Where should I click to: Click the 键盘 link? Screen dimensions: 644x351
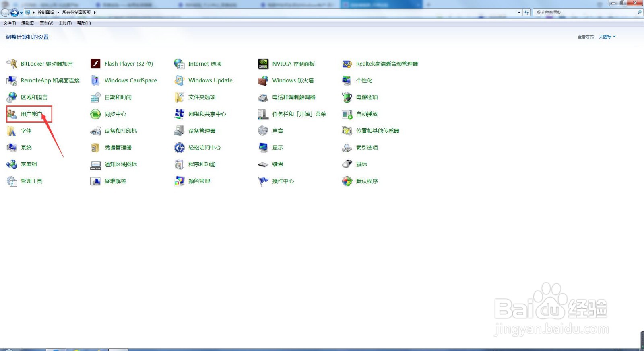[278, 164]
